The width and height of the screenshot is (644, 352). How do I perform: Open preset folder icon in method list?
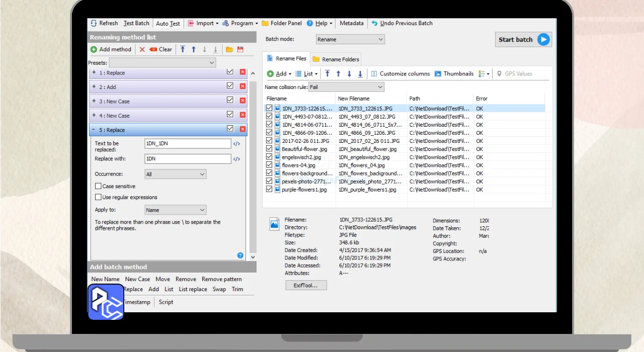(x=229, y=49)
